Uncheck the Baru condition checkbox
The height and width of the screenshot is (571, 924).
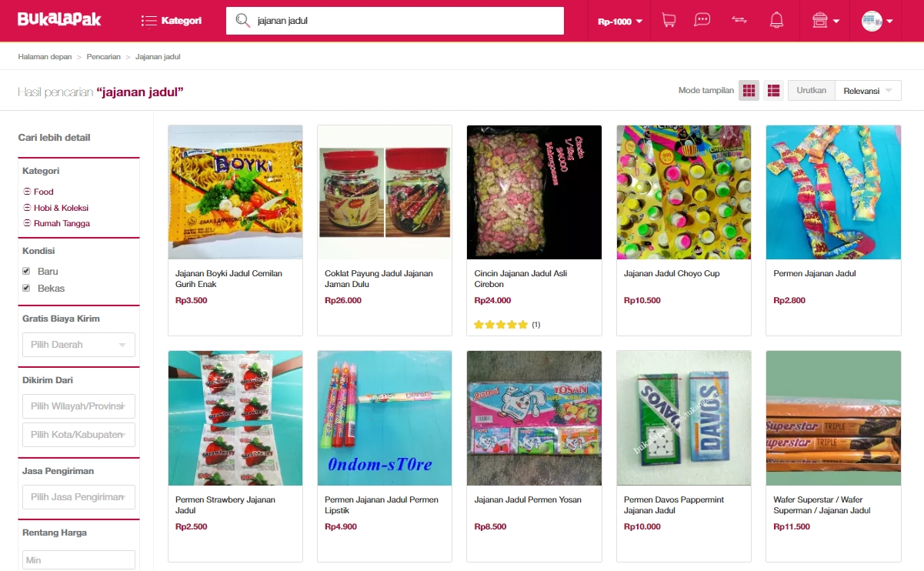click(26, 272)
